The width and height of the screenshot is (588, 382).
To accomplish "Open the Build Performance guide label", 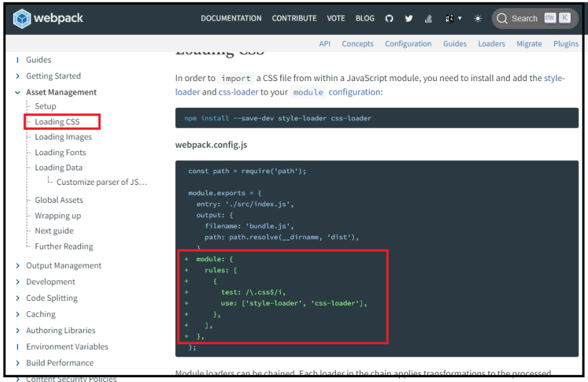I will click(x=60, y=363).
